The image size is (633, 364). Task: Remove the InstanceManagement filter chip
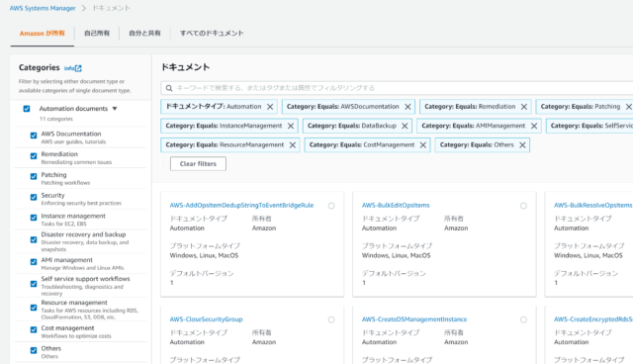tap(291, 126)
